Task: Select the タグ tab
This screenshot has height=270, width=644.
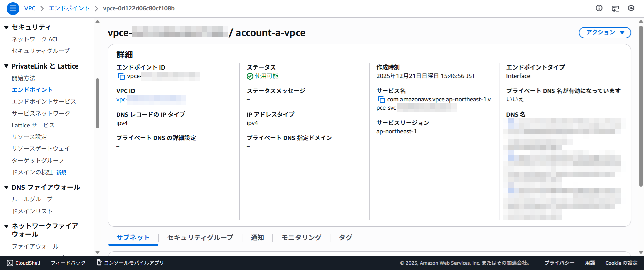Action: click(x=345, y=238)
